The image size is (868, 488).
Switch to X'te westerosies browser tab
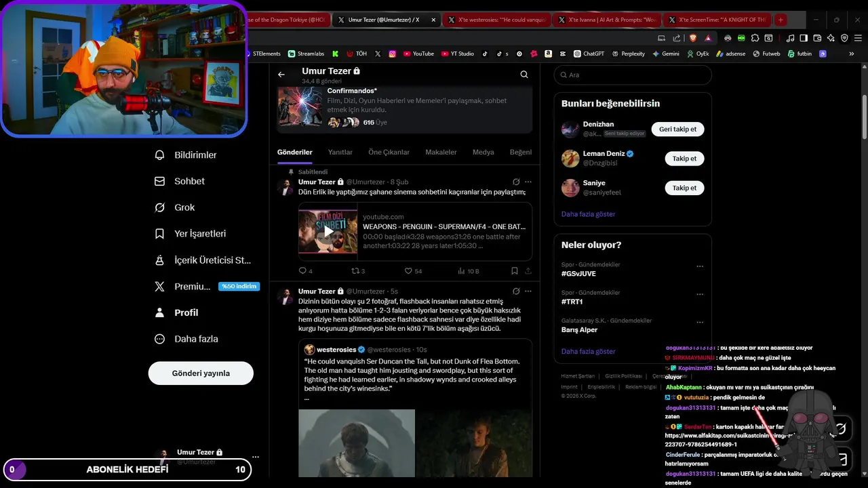pyautogui.click(x=496, y=20)
